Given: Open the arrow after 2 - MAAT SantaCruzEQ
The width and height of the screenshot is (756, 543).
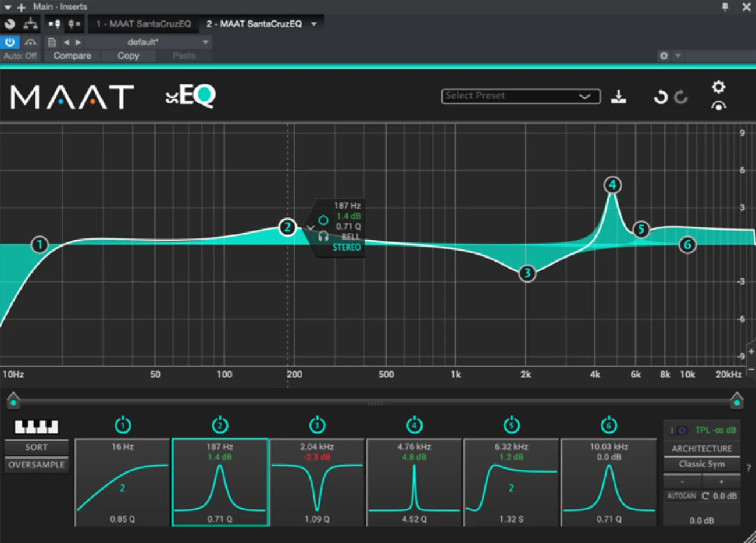Looking at the screenshot, I should 314,24.
